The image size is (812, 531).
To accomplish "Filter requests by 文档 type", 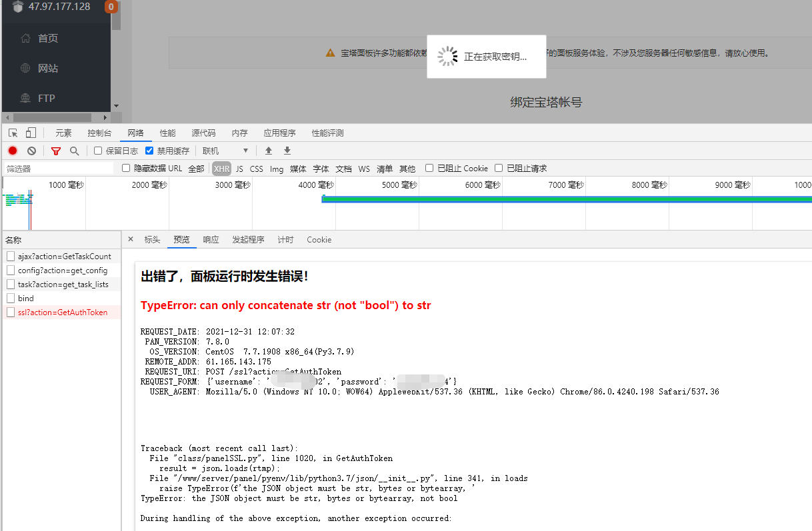I will 343,169.
